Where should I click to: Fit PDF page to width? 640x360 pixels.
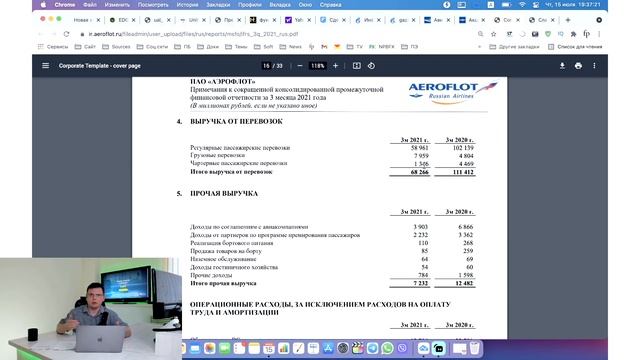[x=356, y=66]
